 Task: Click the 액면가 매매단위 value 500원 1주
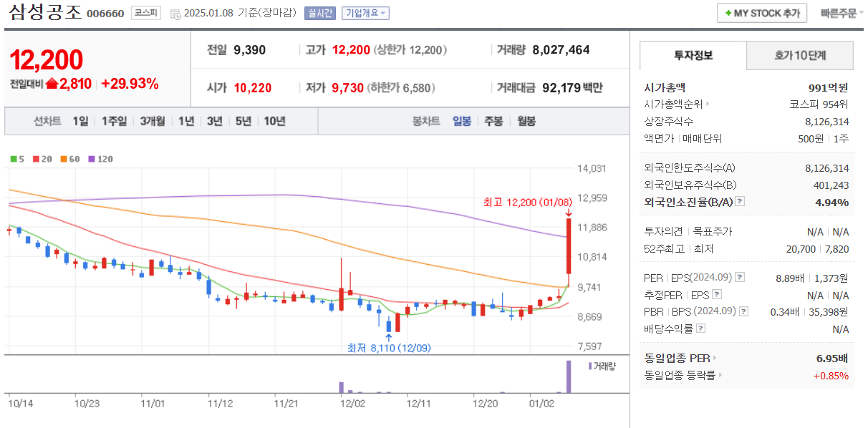tap(823, 138)
